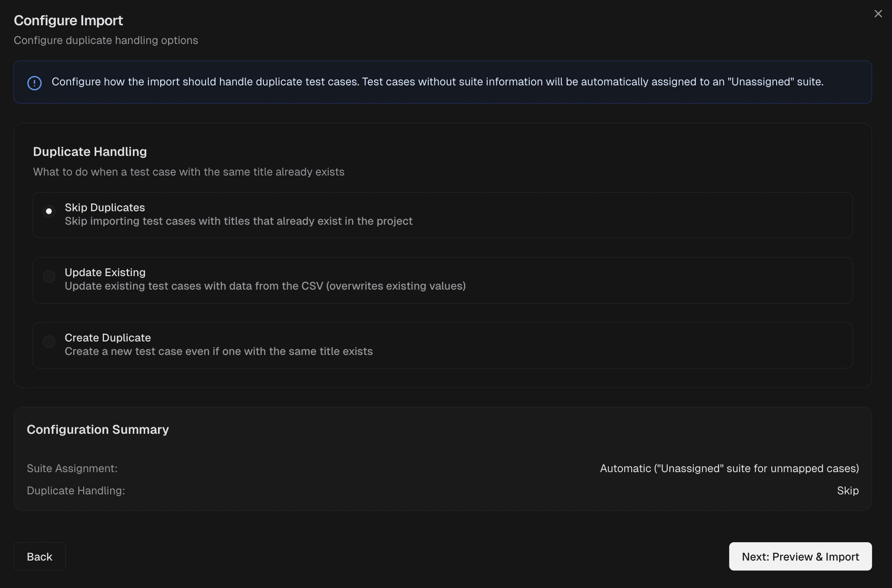Click the Back button

click(x=40, y=556)
